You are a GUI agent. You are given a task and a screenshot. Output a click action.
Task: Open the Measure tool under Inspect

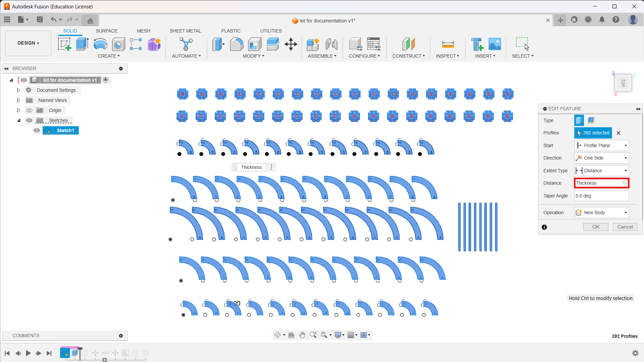[x=448, y=44]
